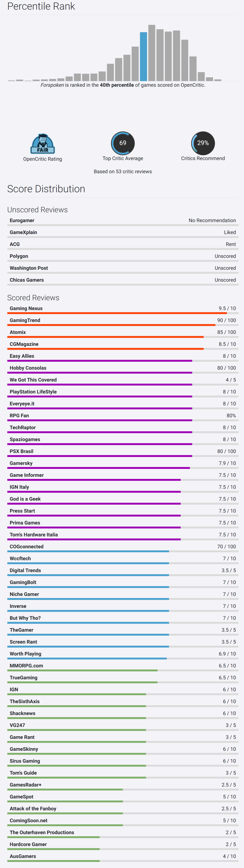Screen dimensions: 244x868
Task: Open the Gaming Nexus review
Action: (26, 308)
